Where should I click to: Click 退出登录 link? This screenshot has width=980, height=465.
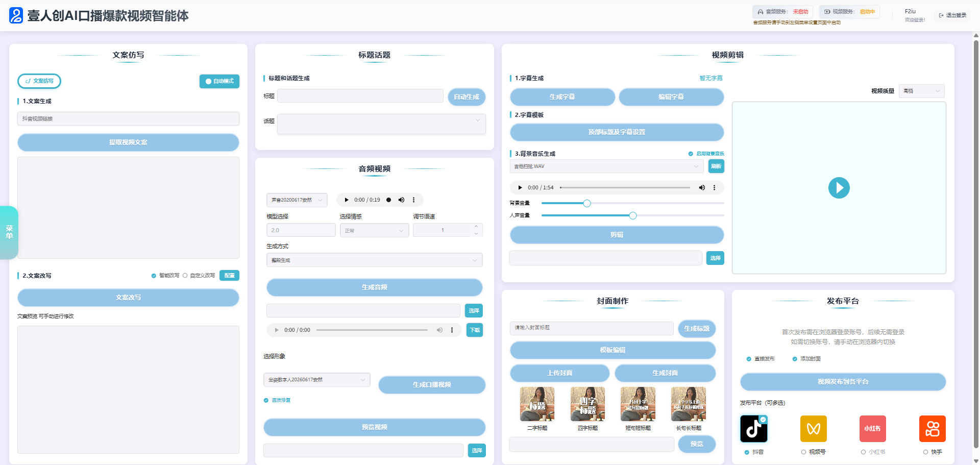point(952,15)
